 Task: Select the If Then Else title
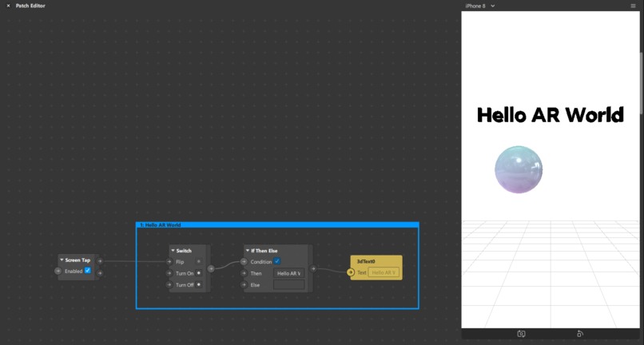click(x=264, y=251)
